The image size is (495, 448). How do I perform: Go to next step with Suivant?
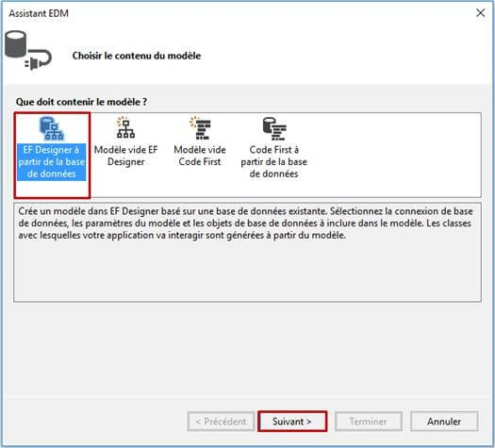coord(292,422)
